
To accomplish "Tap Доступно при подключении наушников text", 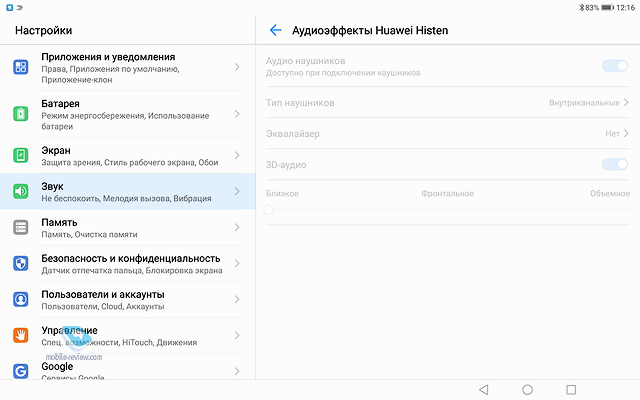I will [x=343, y=73].
